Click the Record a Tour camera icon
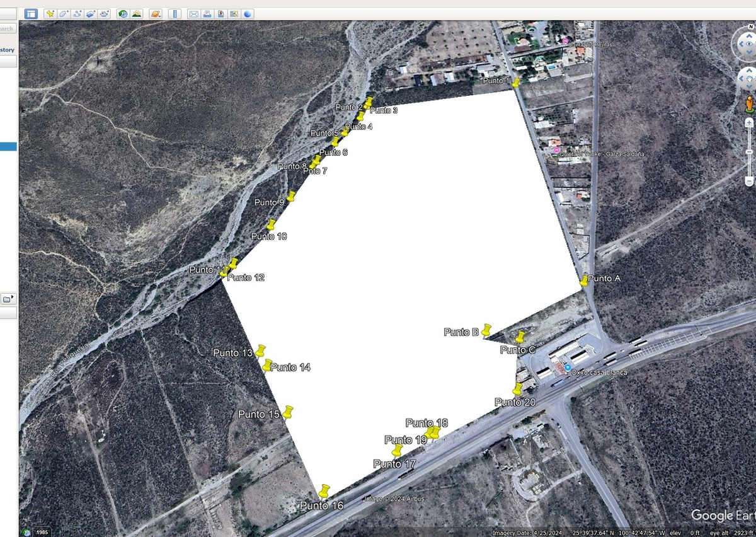The image size is (756, 537). pyautogui.click(x=105, y=13)
